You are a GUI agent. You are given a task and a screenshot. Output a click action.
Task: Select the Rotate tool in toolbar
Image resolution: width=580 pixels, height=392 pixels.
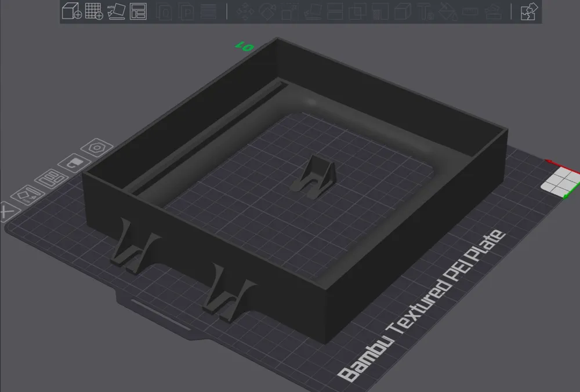267,12
